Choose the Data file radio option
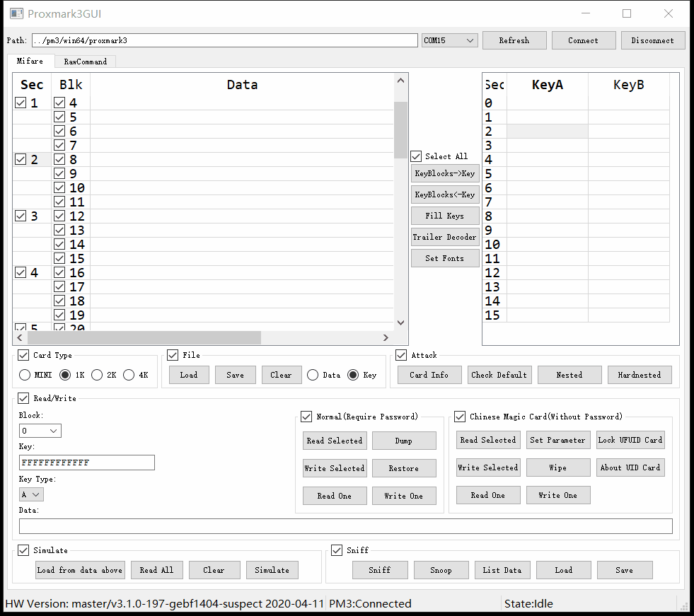Viewport: 694px width, 616px height. tap(313, 375)
